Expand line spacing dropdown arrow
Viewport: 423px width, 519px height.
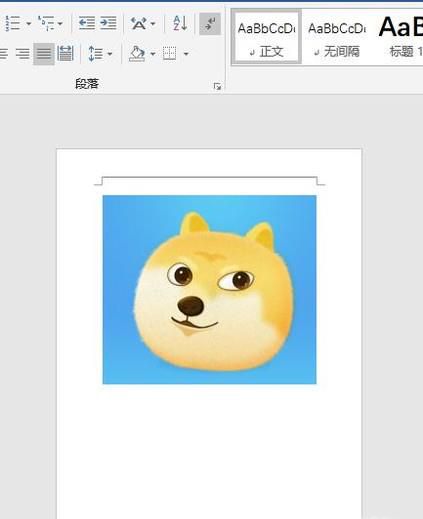110,54
